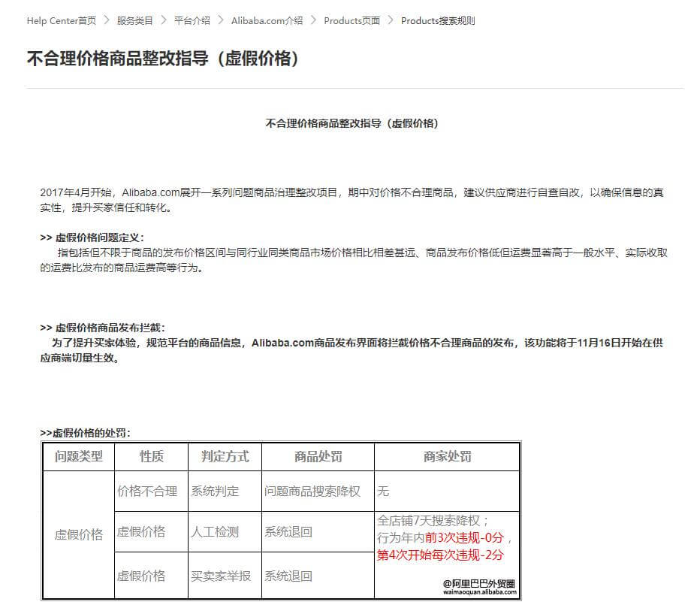Click the waimaoquan.alibaba.com watermark text
Viewport: 700px width, 611px height.
479,592
